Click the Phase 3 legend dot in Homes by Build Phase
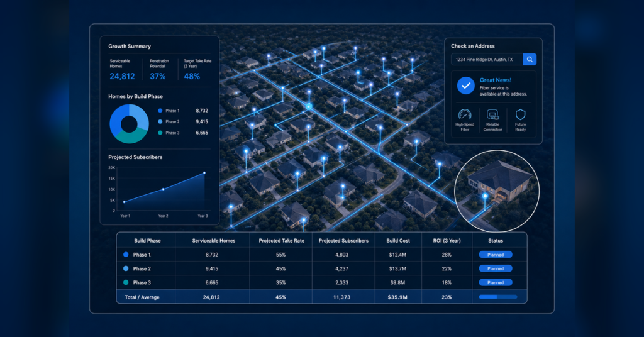This screenshot has width=644, height=337. coord(160,133)
